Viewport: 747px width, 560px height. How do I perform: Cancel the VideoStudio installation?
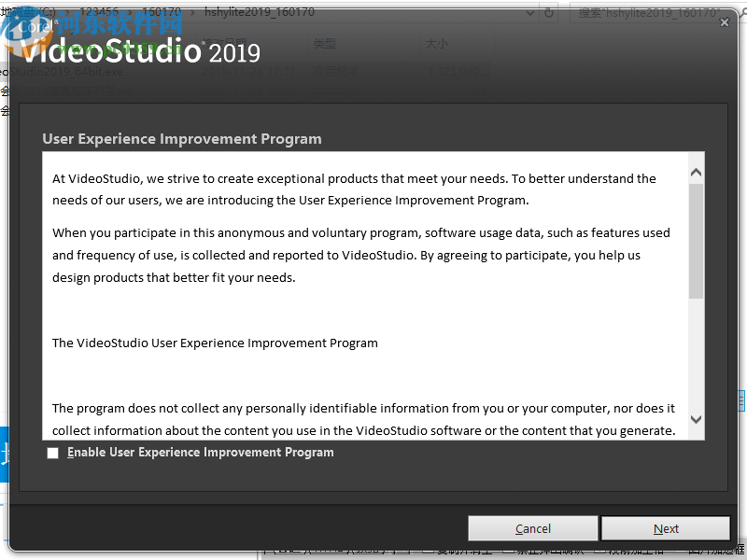click(x=532, y=528)
